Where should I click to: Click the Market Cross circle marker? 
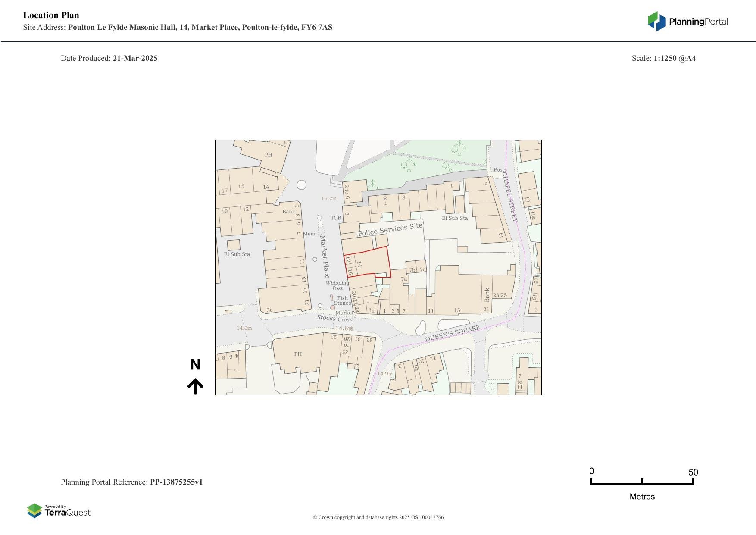[333, 308]
